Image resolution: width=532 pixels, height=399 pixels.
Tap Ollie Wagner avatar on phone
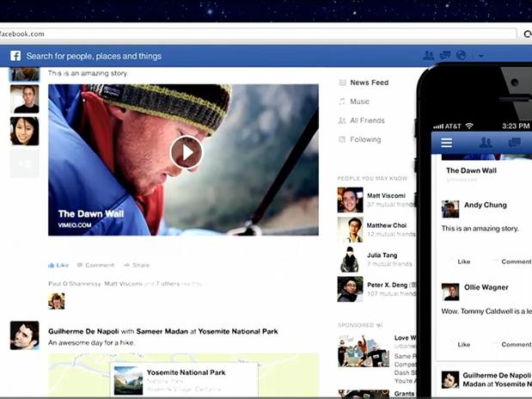pyautogui.click(x=450, y=292)
